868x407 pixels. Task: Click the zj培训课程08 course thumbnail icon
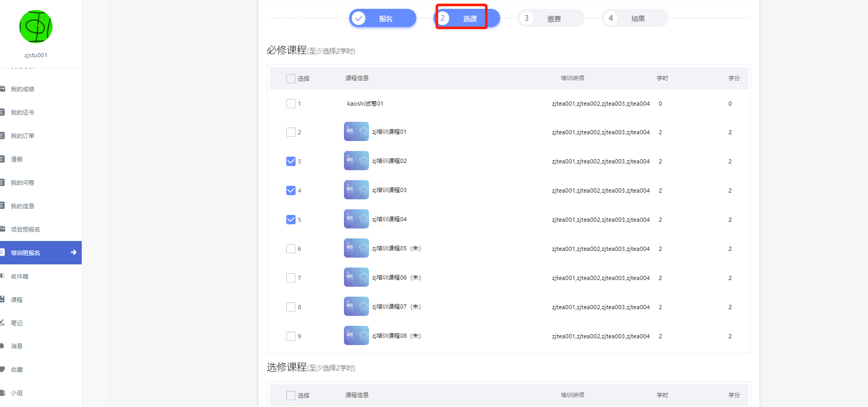click(356, 336)
